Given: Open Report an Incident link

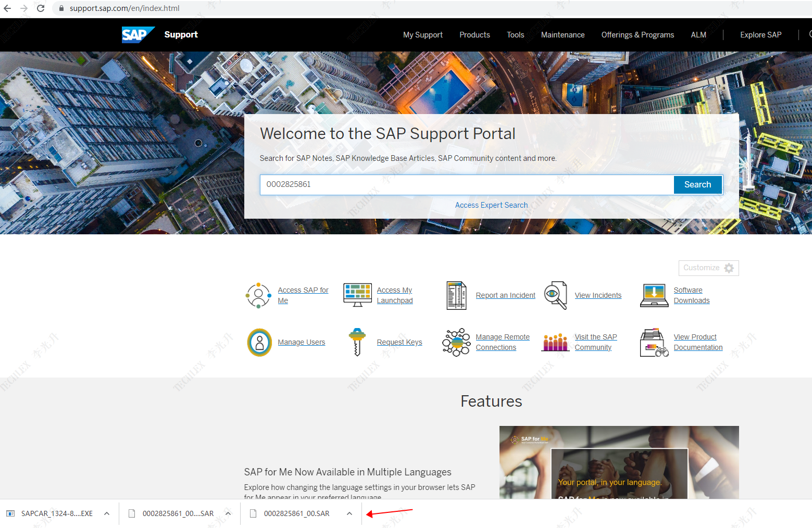Looking at the screenshot, I should coord(505,295).
